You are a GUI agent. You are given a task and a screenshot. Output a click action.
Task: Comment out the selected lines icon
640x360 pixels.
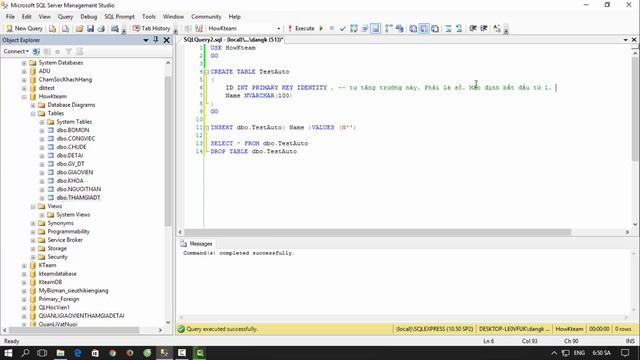point(448,28)
